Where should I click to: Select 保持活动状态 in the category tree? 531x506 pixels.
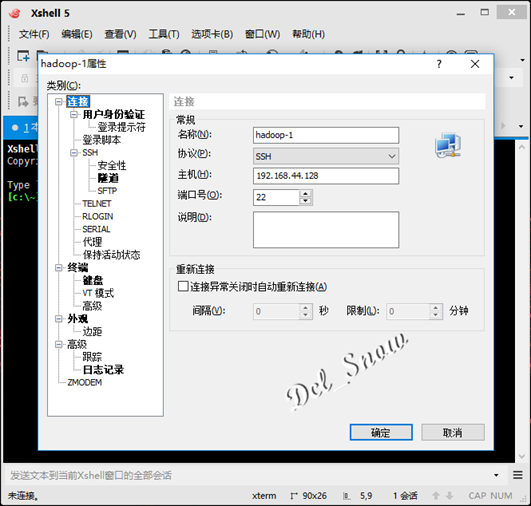click(x=111, y=255)
